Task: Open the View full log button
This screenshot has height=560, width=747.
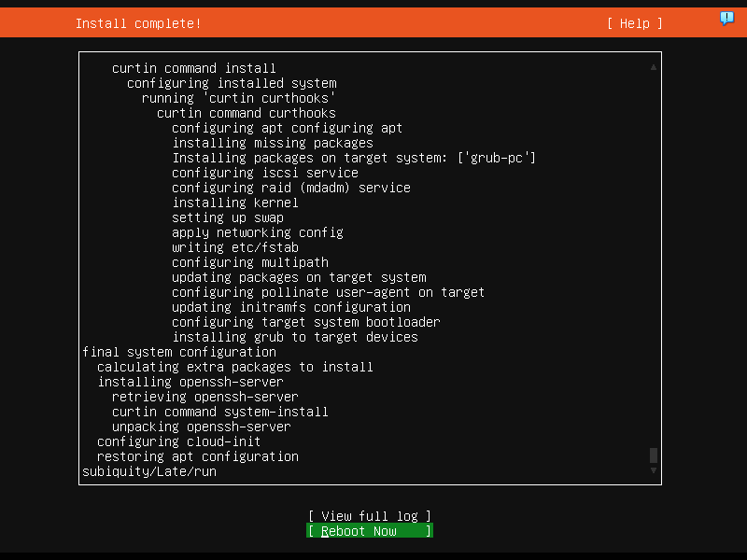Action: tap(370, 516)
